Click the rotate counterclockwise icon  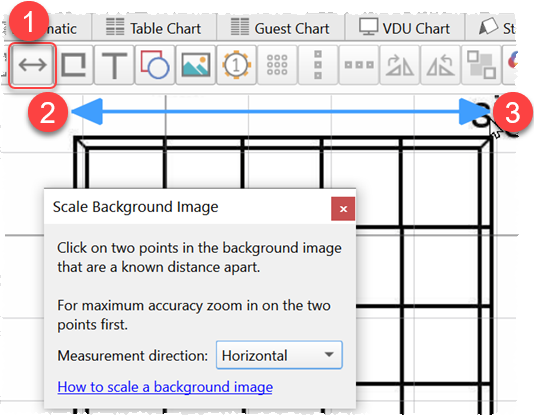(x=440, y=65)
